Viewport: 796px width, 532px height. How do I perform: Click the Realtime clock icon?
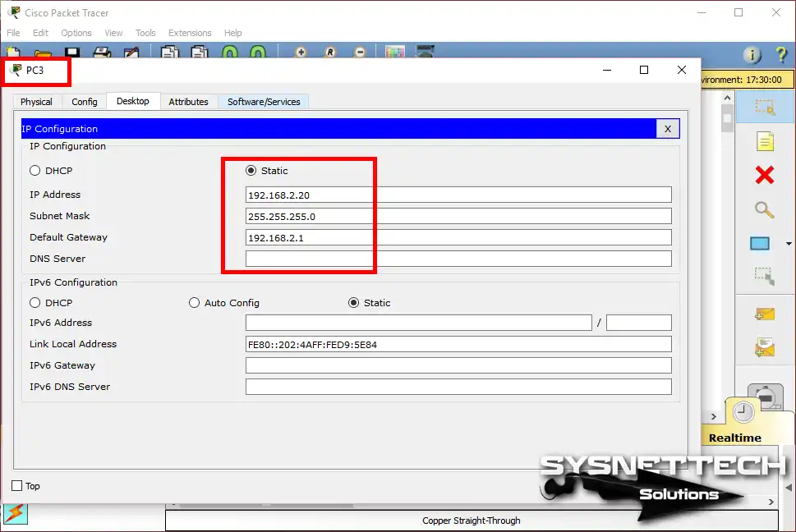743,412
